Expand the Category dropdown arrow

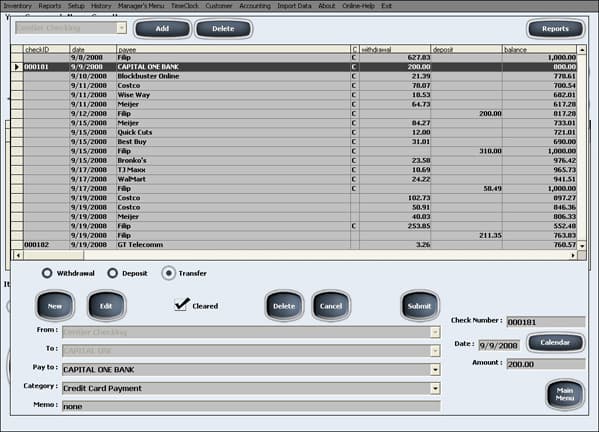[x=435, y=388]
